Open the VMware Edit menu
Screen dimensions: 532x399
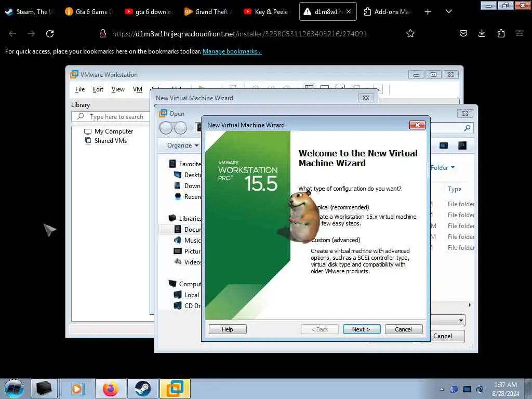(x=98, y=89)
